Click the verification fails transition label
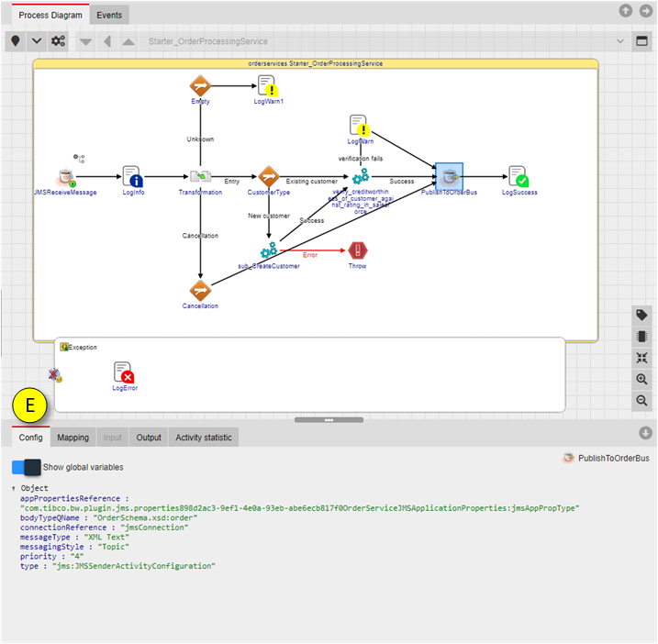Image resolution: width=658 pixels, height=644 pixels. point(361,159)
